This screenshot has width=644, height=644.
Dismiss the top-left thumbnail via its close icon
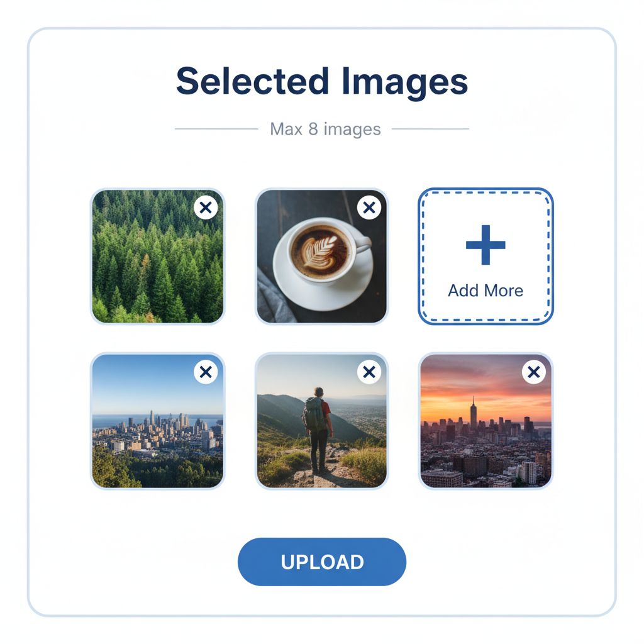pyautogui.click(x=204, y=208)
